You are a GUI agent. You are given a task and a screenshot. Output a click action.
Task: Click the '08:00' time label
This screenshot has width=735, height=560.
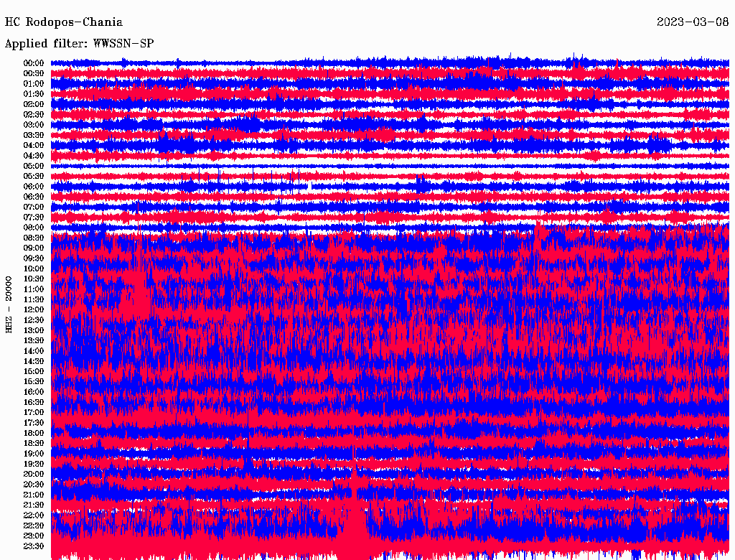[x=34, y=228]
